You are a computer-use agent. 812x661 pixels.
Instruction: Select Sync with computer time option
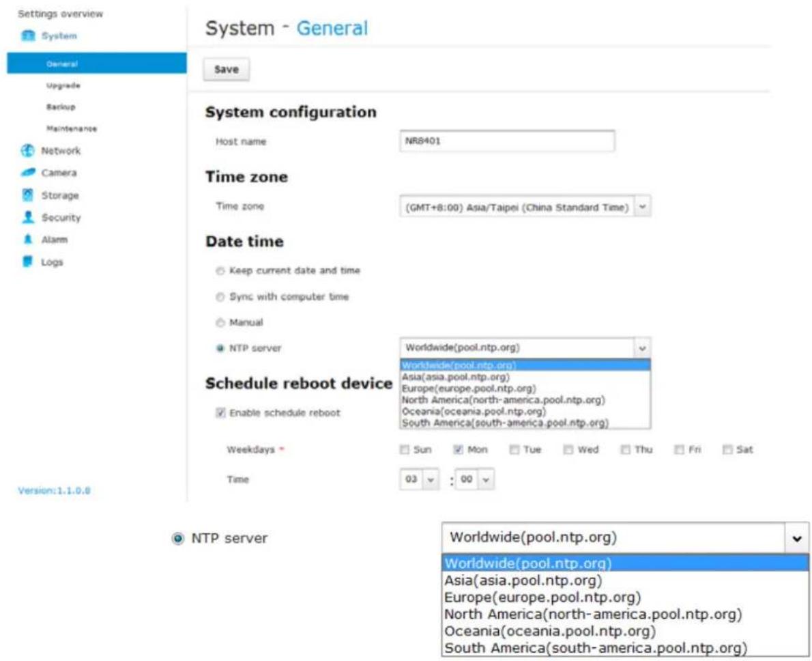point(220,296)
